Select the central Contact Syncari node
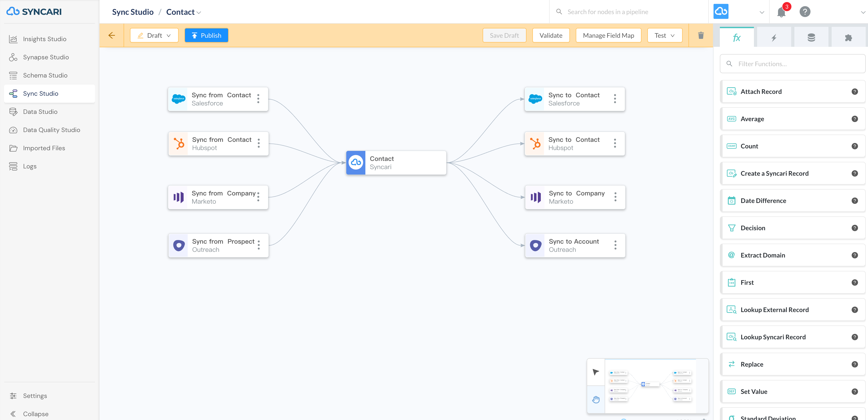This screenshot has width=868, height=420. [x=396, y=163]
